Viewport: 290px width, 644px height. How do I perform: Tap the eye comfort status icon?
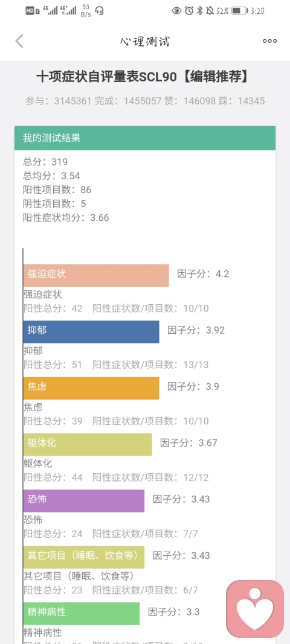coord(177,11)
